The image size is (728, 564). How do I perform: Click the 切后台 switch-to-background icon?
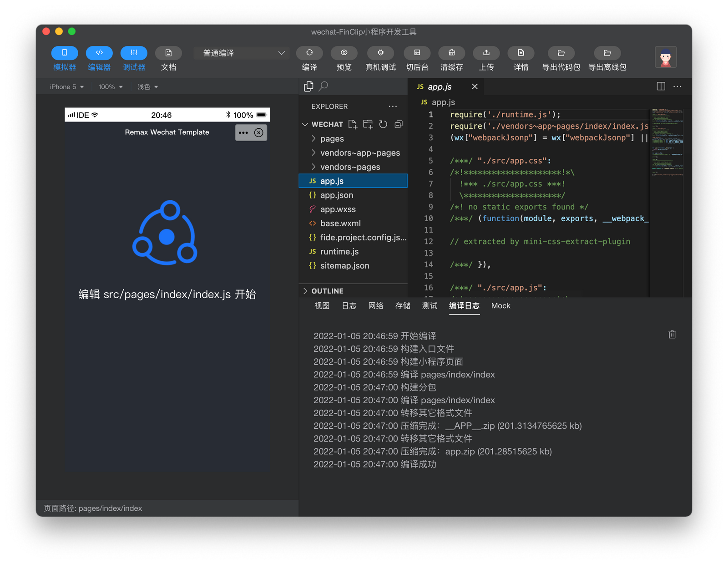(417, 53)
